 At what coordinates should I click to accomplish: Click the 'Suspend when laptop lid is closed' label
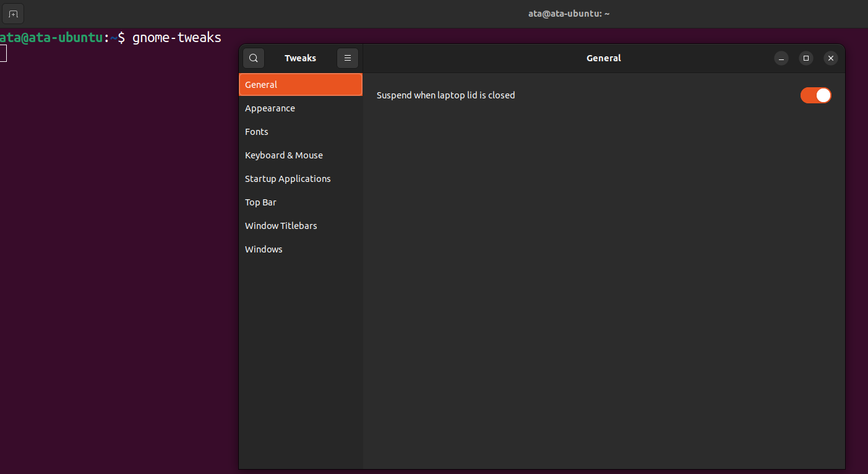[446, 95]
